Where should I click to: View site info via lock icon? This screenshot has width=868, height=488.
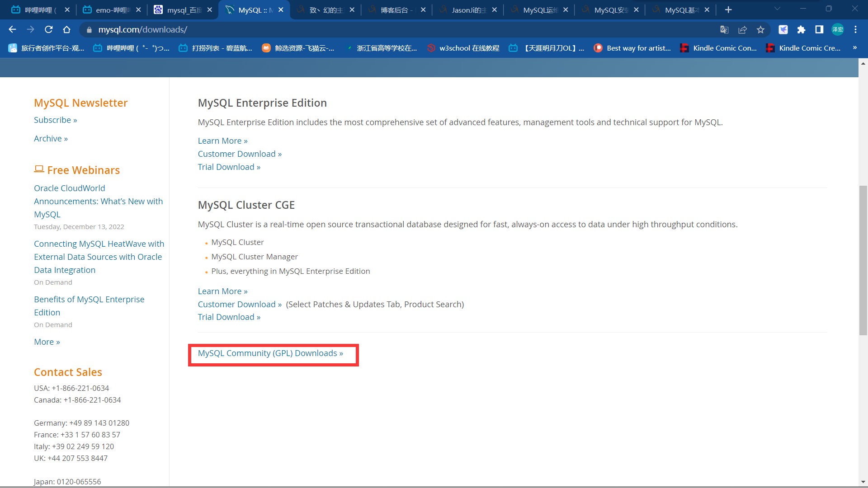(89, 30)
